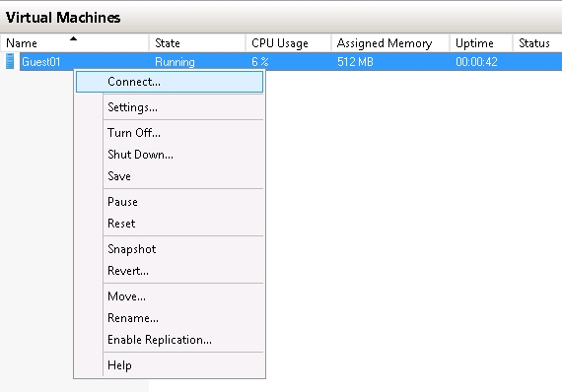Click the Uptime column header

480,43
